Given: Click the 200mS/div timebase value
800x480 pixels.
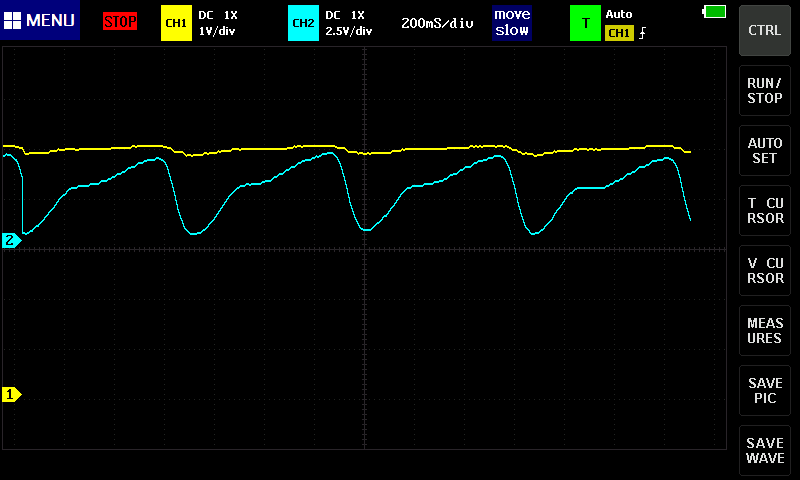Looking at the screenshot, I should [437, 23].
